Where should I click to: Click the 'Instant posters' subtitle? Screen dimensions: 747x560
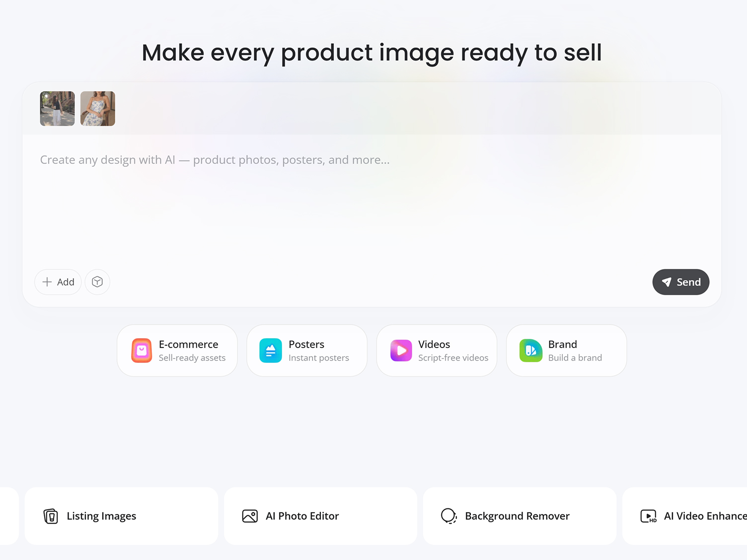[319, 358]
